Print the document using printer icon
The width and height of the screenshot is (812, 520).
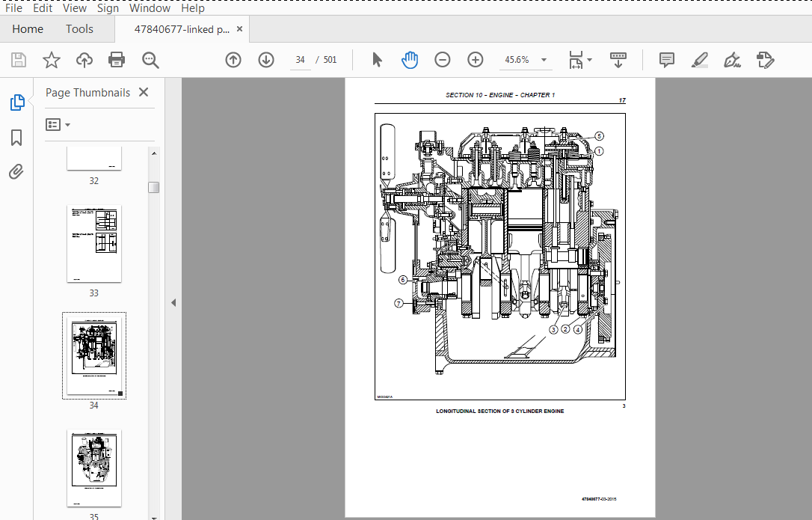pyautogui.click(x=117, y=60)
